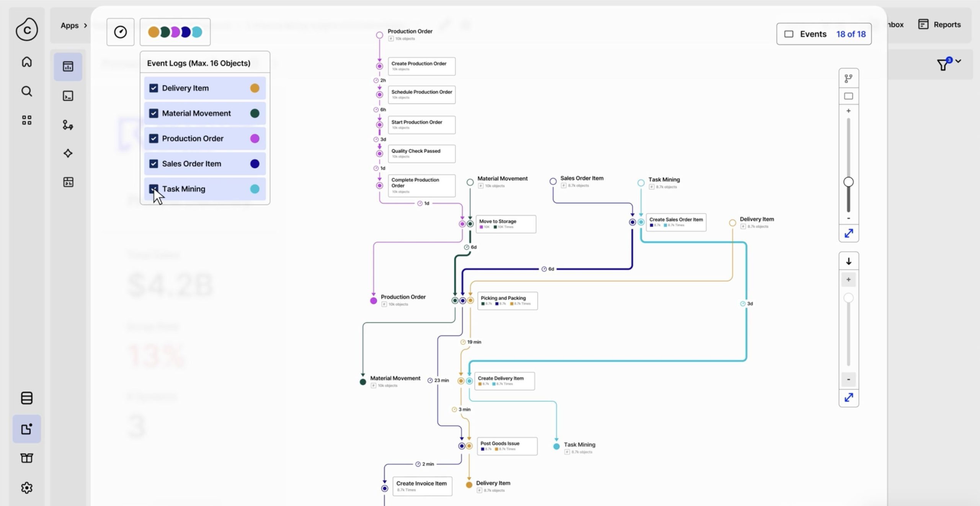This screenshot has height=506, width=980.
Task: Uncheck the Delivery Item checkbox
Action: click(x=154, y=88)
